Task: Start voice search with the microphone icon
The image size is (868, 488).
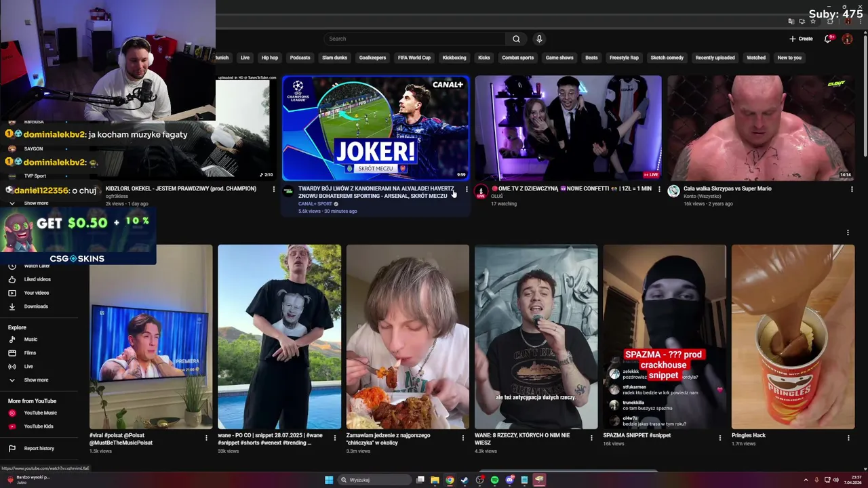Action: (539, 39)
